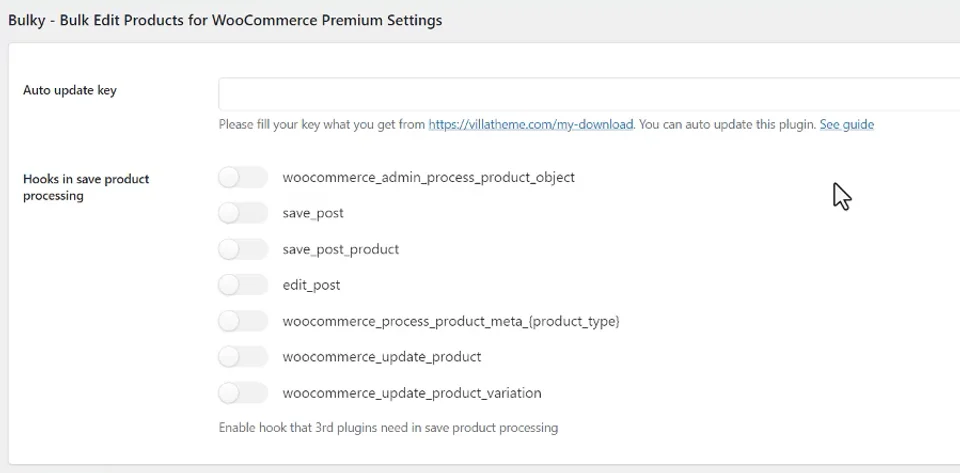This screenshot has height=473, width=960.
Task: Focus the Auto update key input field
Action: pos(589,94)
